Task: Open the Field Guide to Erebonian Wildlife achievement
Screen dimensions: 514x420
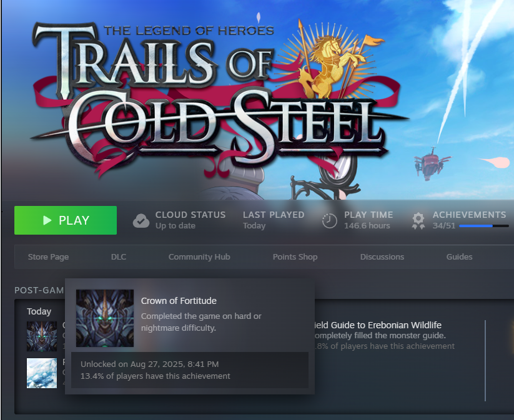Action: pos(378,325)
